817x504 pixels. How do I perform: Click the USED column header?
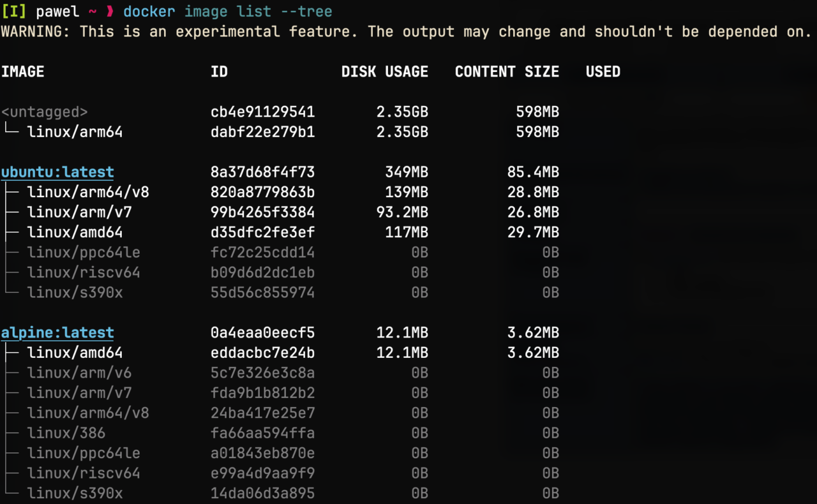pyautogui.click(x=602, y=71)
